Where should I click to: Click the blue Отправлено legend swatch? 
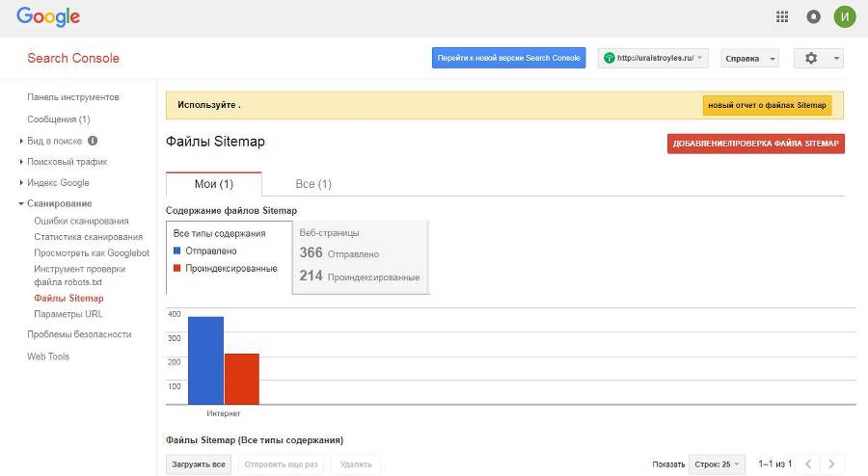click(176, 251)
